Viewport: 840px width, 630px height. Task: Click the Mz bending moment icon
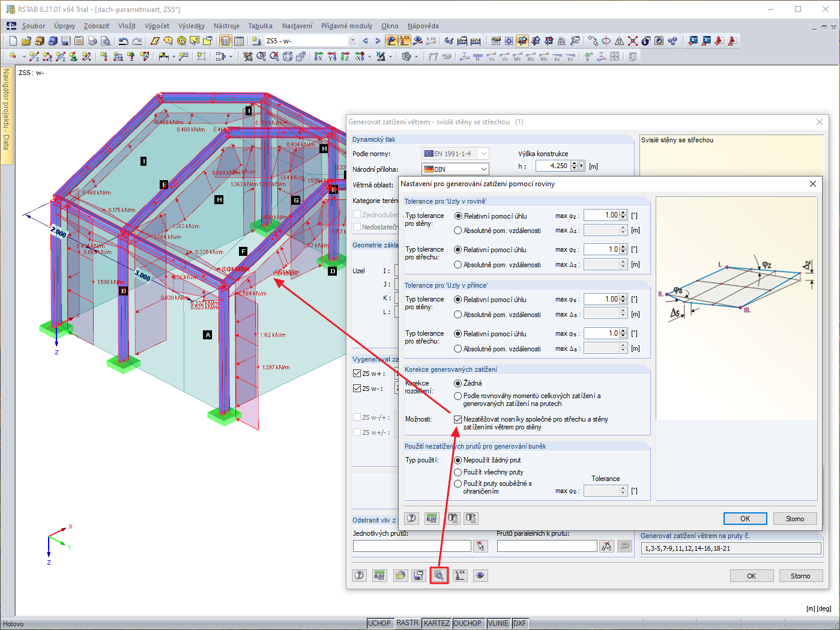pos(543,56)
